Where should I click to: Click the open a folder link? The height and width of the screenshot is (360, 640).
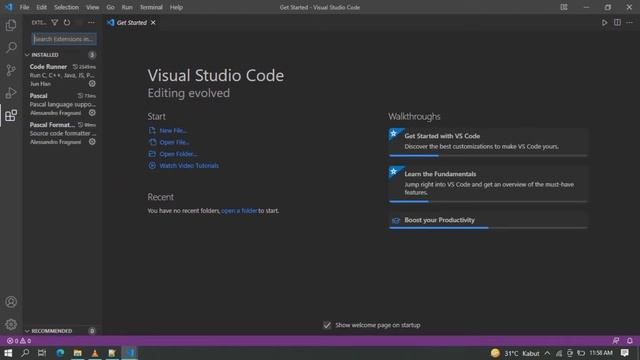(239, 211)
